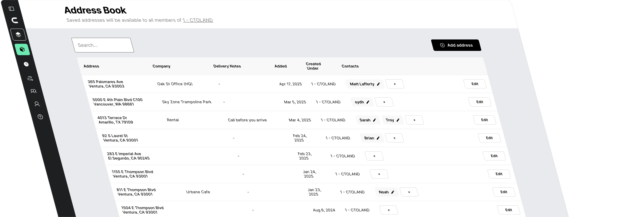The width and height of the screenshot is (644, 217).
Task: Edit contact sydh pencil icon
Action: (x=368, y=102)
